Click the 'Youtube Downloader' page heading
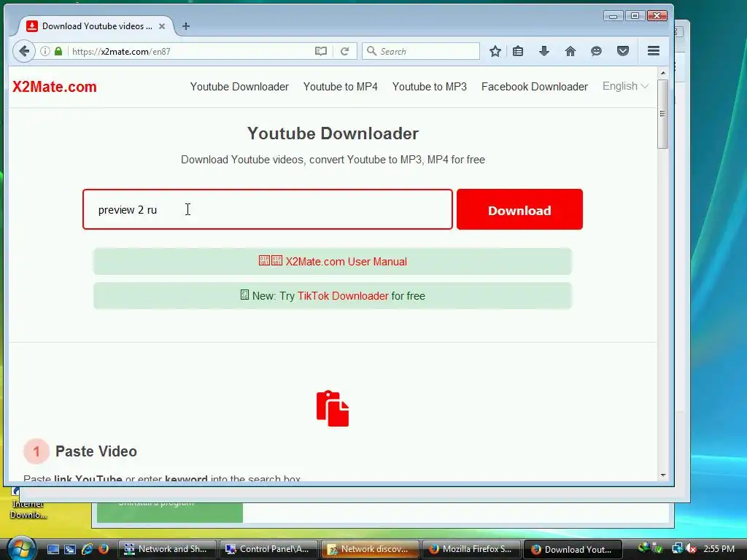This screenshot has height=560, width=747. tap(333, 133)
